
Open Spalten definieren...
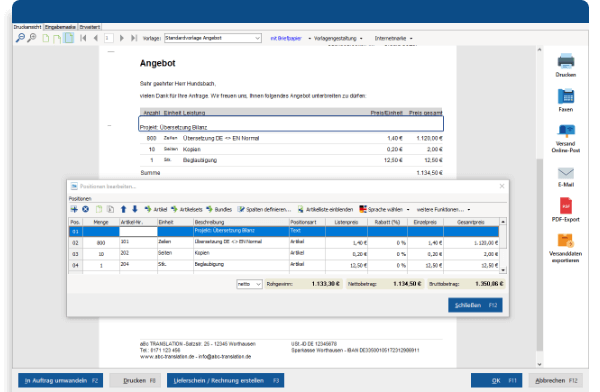264,209
